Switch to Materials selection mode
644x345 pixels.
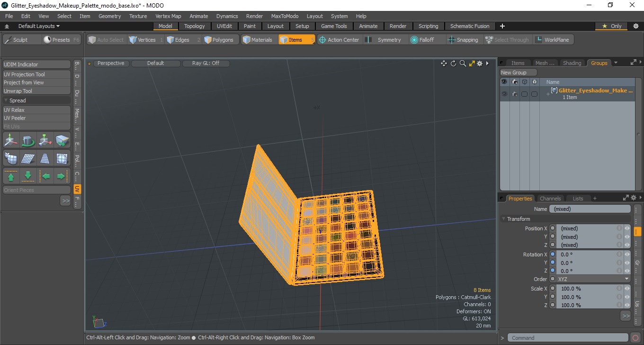pos(259,40)
